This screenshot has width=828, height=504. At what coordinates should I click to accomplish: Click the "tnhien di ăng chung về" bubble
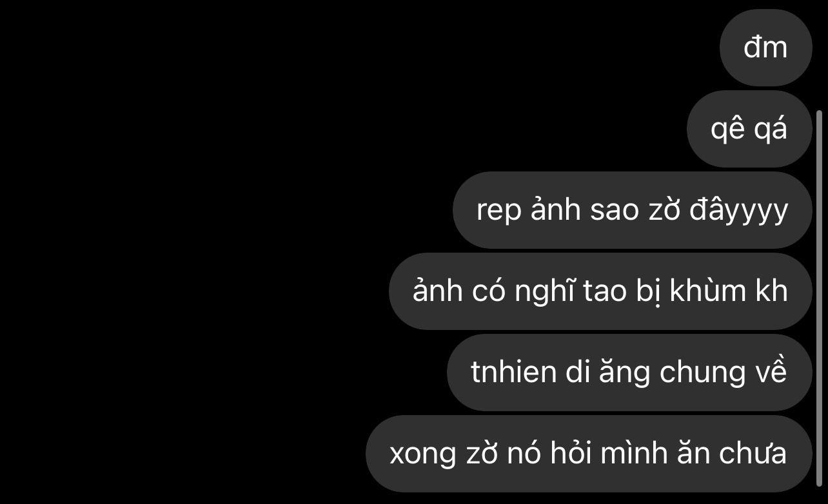(x=629, y=373)
